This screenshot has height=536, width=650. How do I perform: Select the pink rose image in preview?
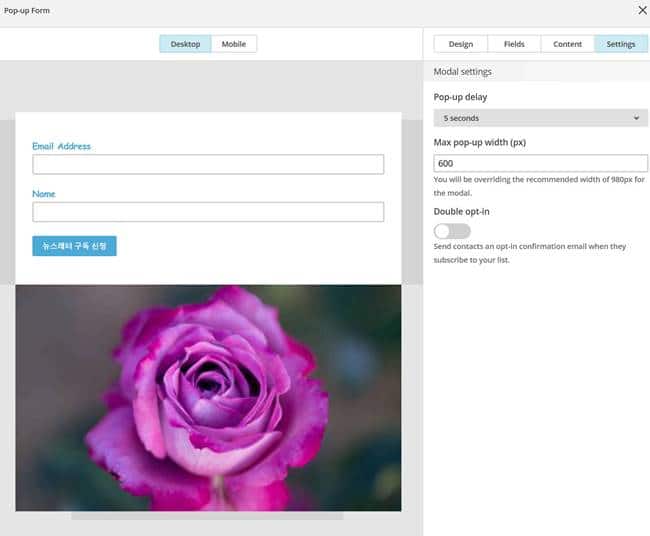coord(208,397)
